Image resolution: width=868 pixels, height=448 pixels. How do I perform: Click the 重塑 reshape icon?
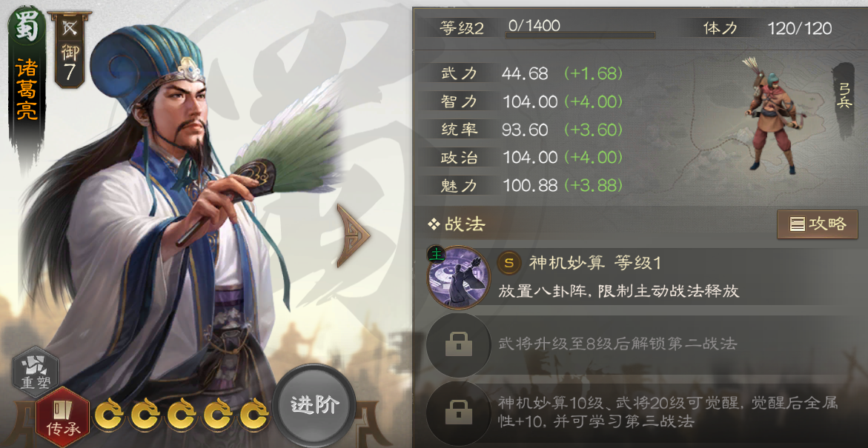tap(35, 372)
